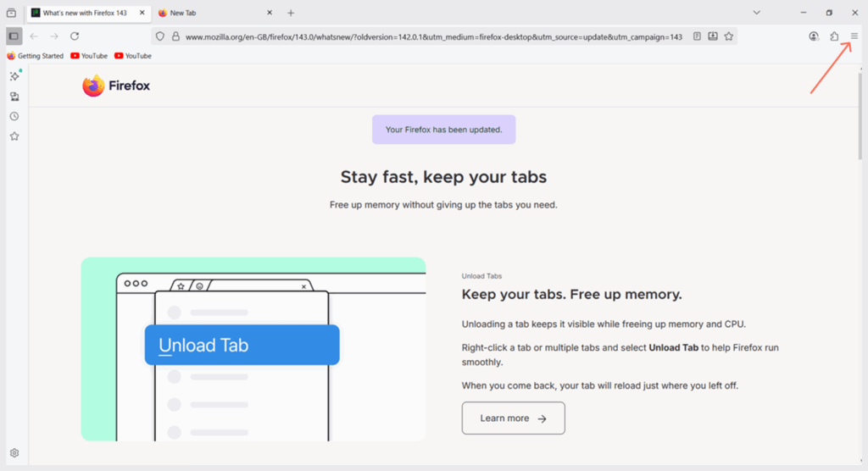The height and width of the screenshot is (471, 868).
Task: Click 'Free up memory without giving up' subtitle
Action: (443, 205)
